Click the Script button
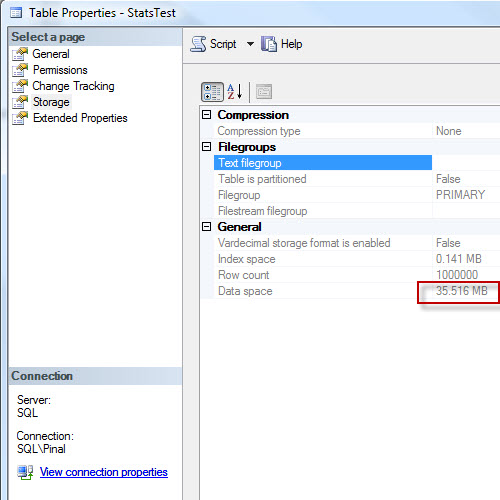 click(213, 44)
